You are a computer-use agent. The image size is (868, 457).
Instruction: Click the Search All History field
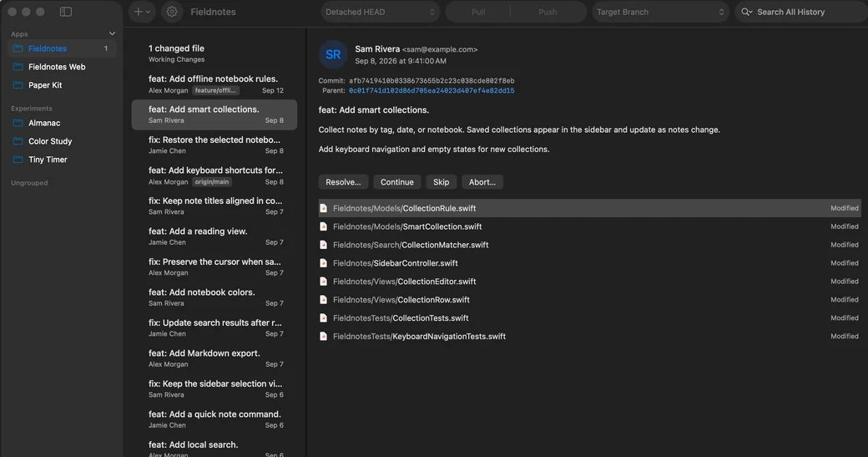coord(801,12)
